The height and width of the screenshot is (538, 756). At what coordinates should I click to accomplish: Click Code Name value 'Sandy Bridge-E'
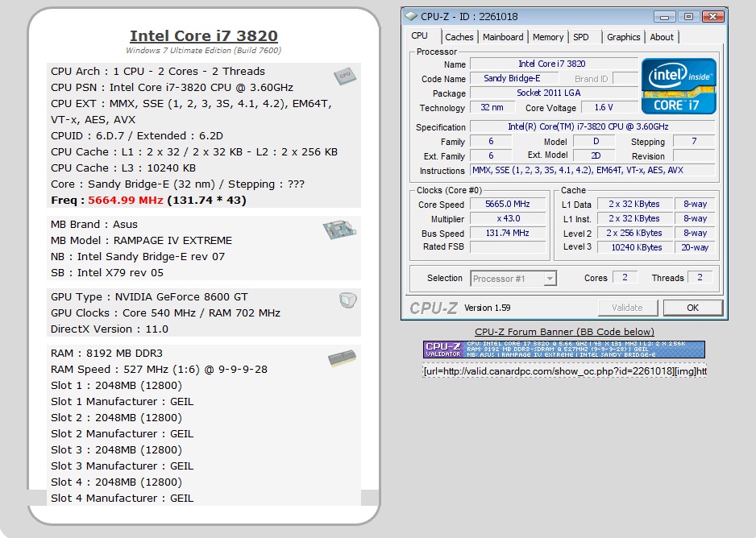(514, 78)
